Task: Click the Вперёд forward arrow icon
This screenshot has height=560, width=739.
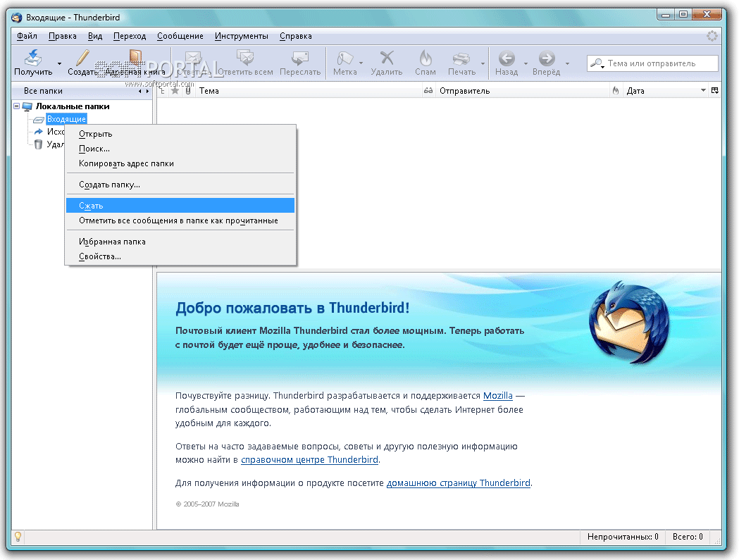Action: tap(547, 58)
